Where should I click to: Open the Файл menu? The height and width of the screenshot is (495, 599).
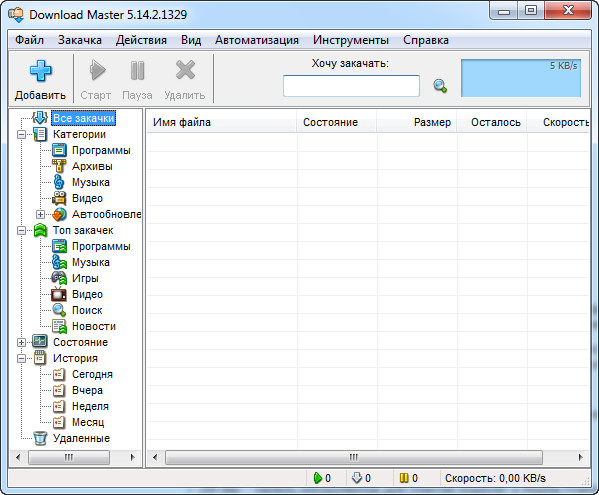point(29,40)
